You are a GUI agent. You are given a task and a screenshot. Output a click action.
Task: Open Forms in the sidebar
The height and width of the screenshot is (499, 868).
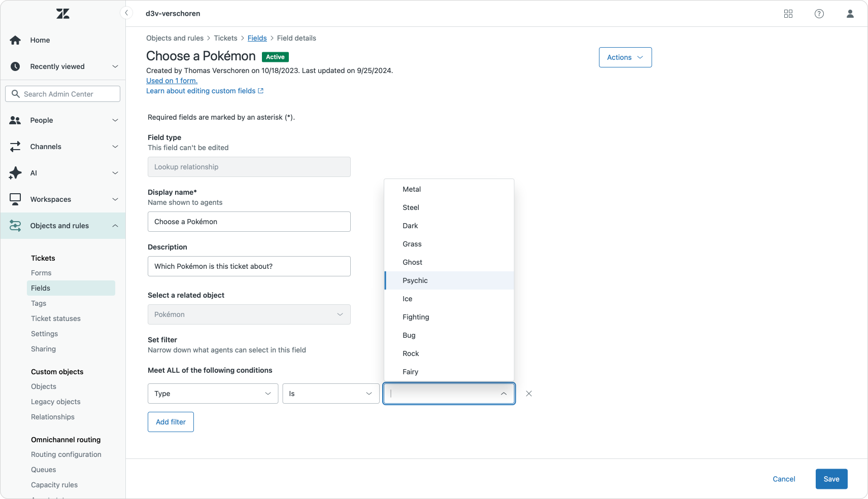(41, 273)
